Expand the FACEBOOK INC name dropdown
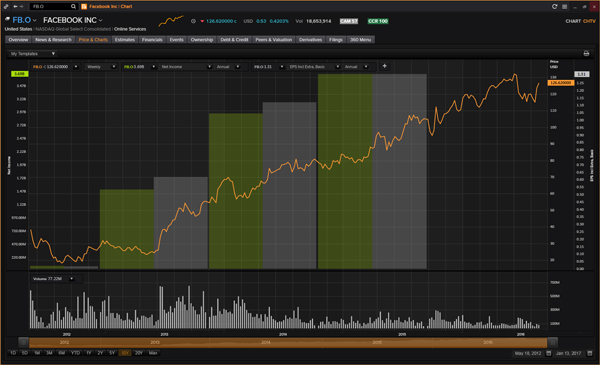600x365 pixels. [x=101, y=20]
